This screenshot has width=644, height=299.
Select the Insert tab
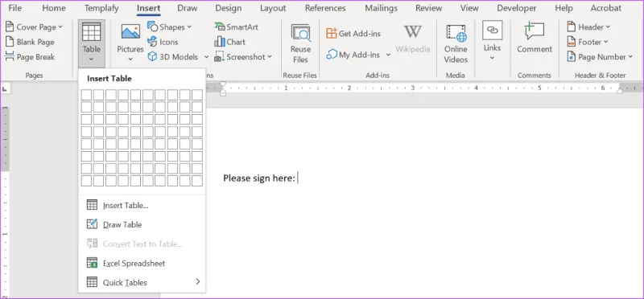149,8
